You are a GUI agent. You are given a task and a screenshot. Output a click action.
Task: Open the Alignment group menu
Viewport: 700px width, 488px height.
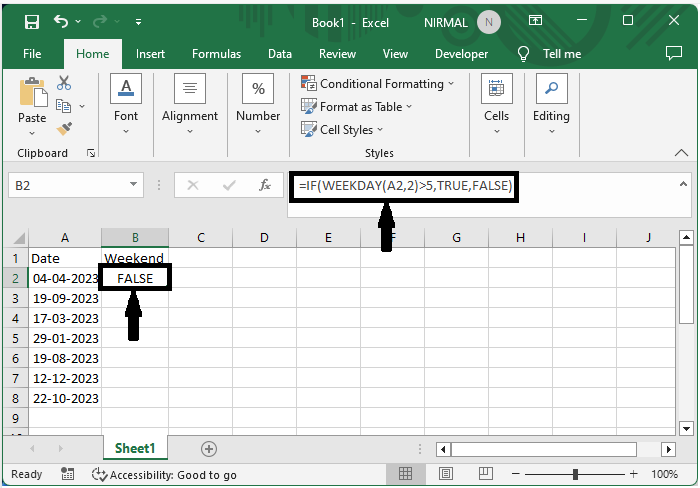(x=190, y=104)
